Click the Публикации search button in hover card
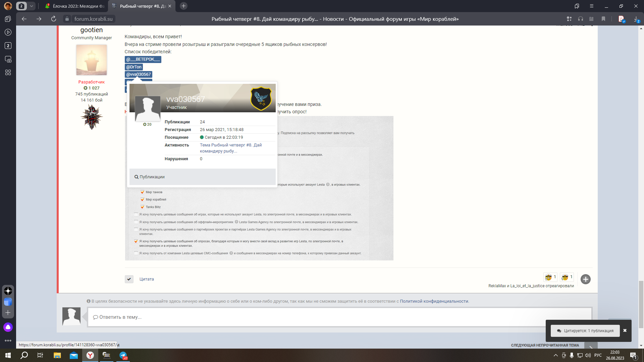Viewport: 644px width, 362px height. [x=150, y=177]
